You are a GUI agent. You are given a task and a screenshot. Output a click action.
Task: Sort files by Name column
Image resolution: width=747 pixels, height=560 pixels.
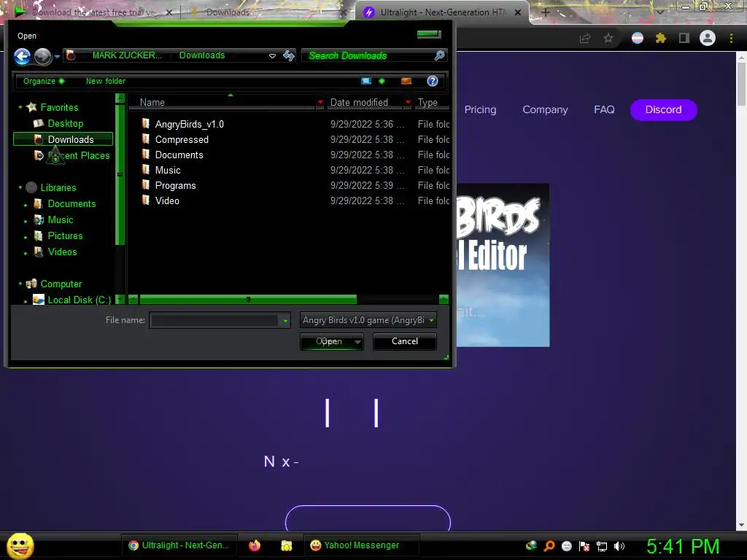coord(152,102)
